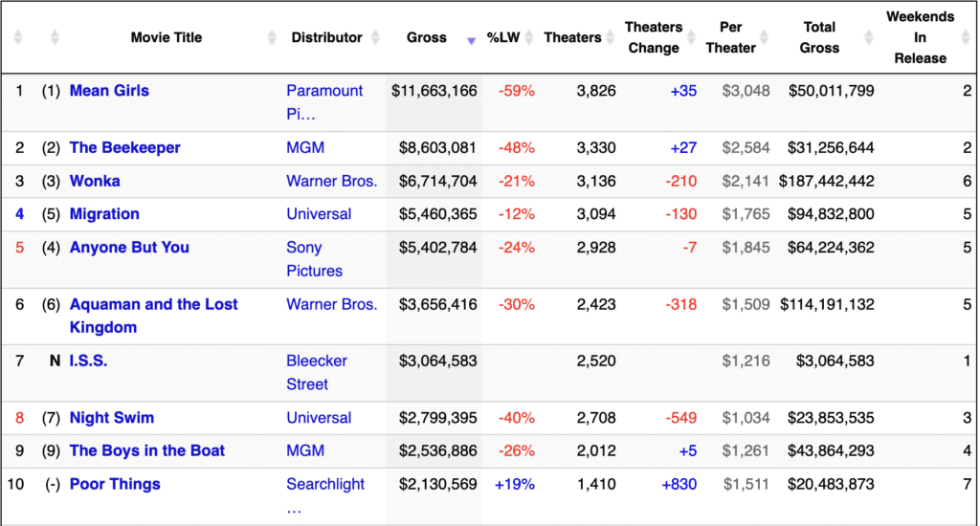The width and height of the screenshot is (980, 526).
Task: Select the -40% change in Night Swim row
Action: pyautogui.click(x=516, y=418)
